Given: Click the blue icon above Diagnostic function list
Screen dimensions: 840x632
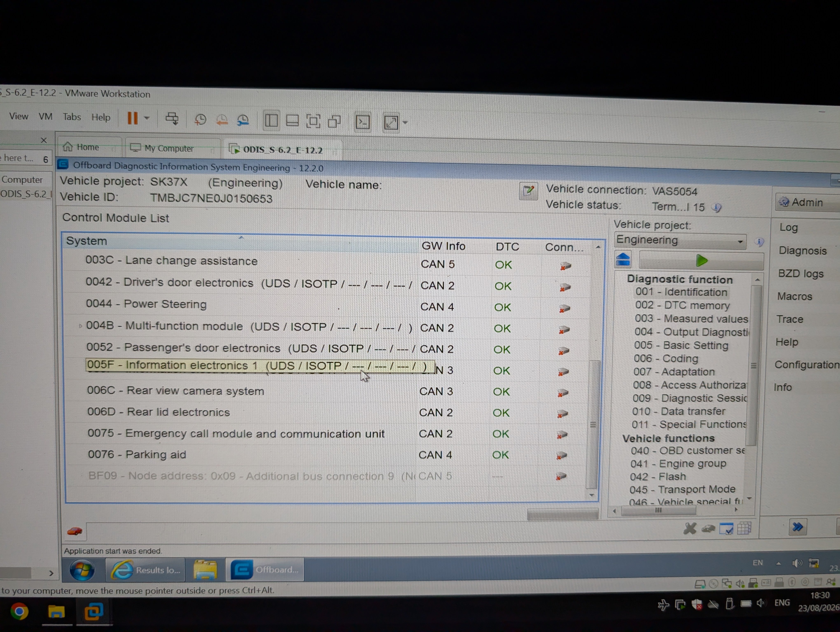Looking at the screenshot, I should tap(623, 259).
